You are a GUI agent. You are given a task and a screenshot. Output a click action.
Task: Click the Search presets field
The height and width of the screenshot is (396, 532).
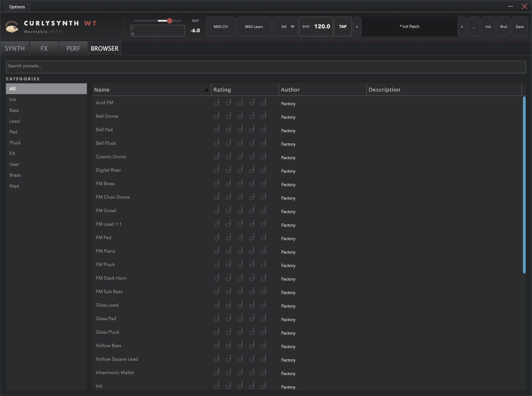tap(266, 67)
